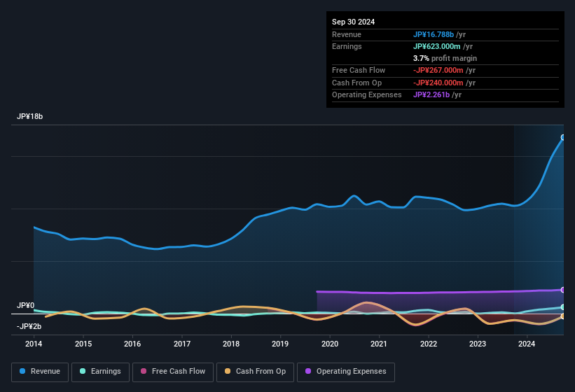Screen dimensions: 575x392
Task: Click the Earnings label in the tooltip
Action: coord(347,46)
